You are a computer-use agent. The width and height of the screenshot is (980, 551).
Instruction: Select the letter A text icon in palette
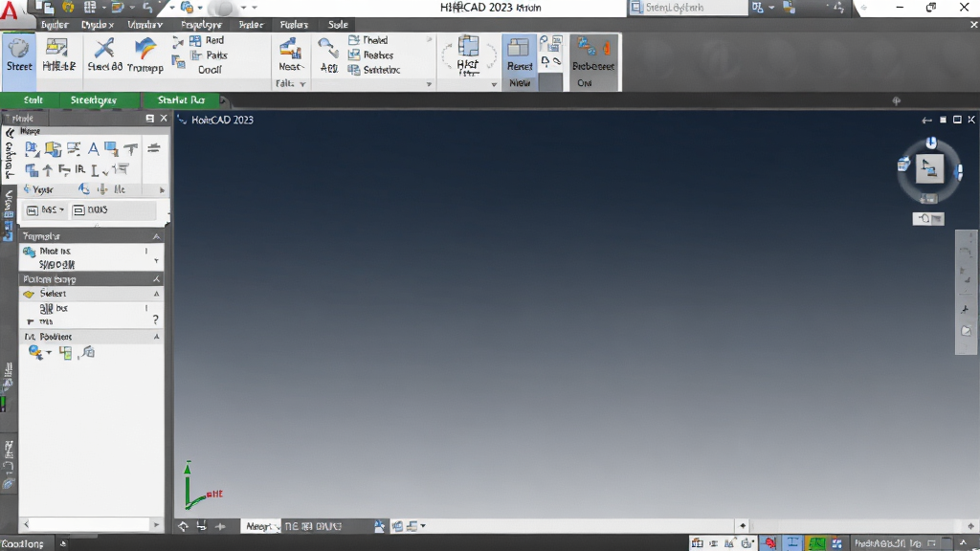(x=93, y=148)
